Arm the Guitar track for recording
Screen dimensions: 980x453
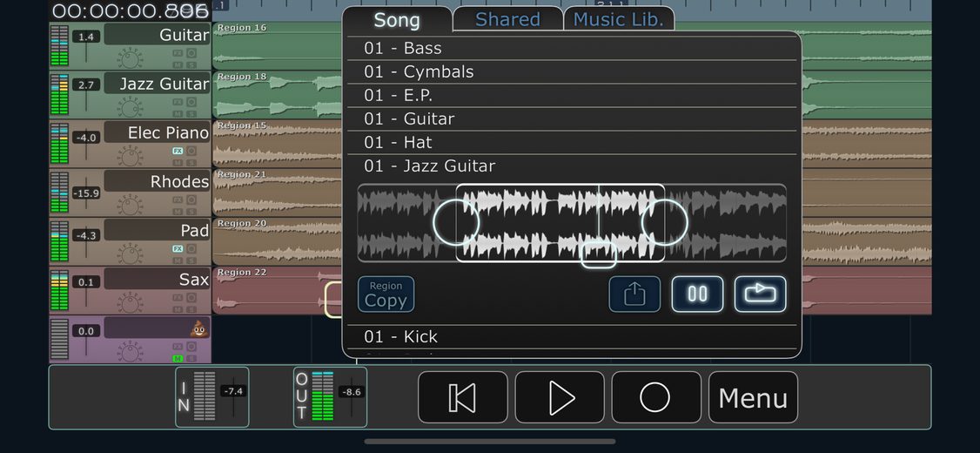click(191, 53)
